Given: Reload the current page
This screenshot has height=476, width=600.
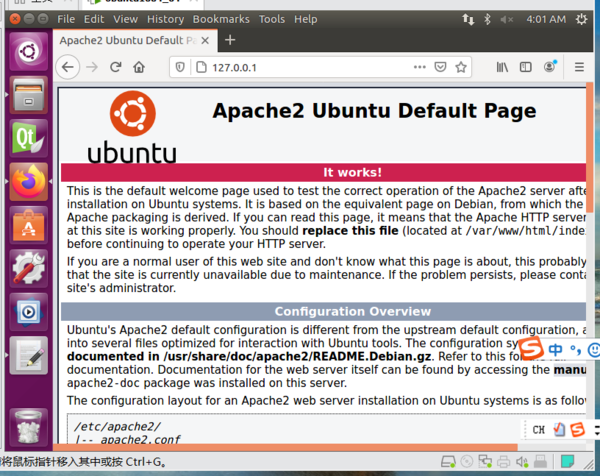Looking at the screenshot, I should [x=116, y=67].
